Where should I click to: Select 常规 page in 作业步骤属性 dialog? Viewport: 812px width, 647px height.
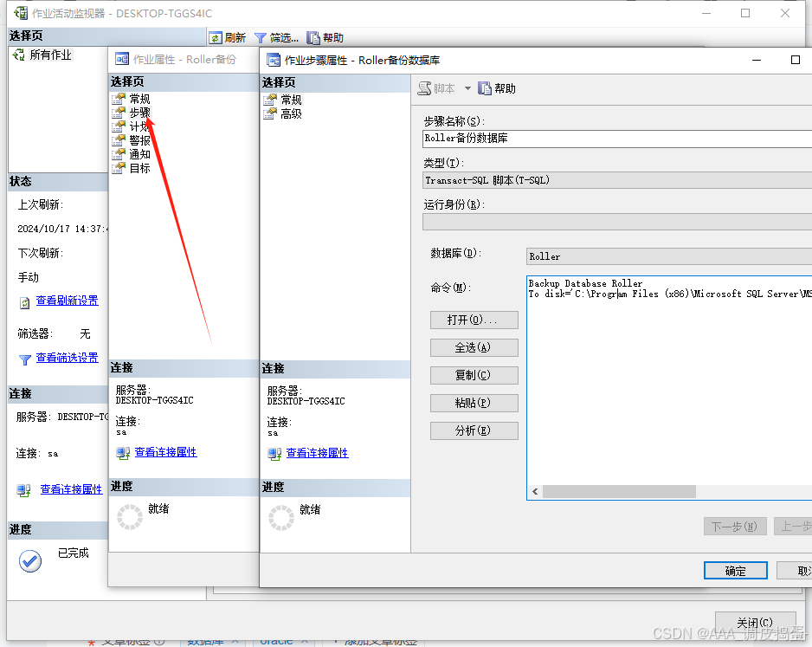pyautogui.click(x=291, y=100)
